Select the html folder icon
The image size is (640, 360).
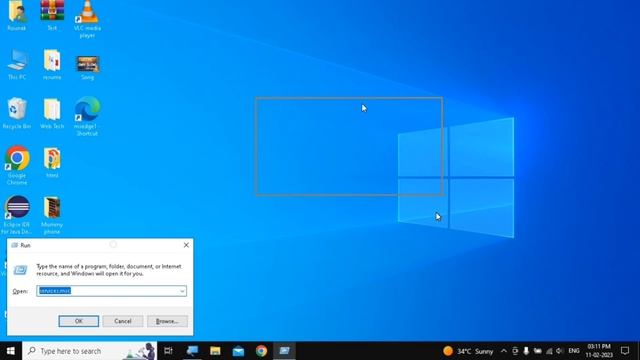tap(52, 162)
